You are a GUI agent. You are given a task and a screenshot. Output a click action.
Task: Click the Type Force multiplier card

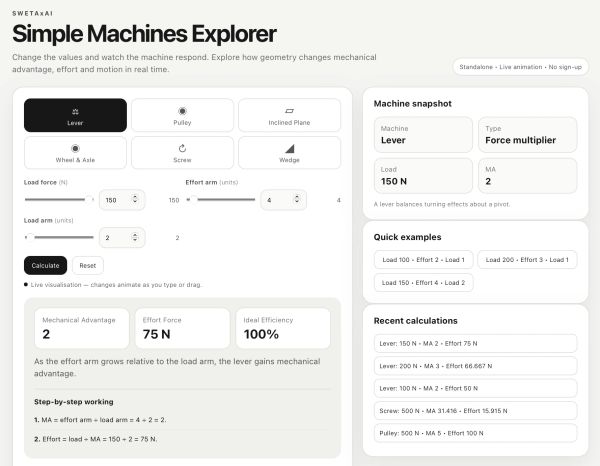(x=527, y=135)
